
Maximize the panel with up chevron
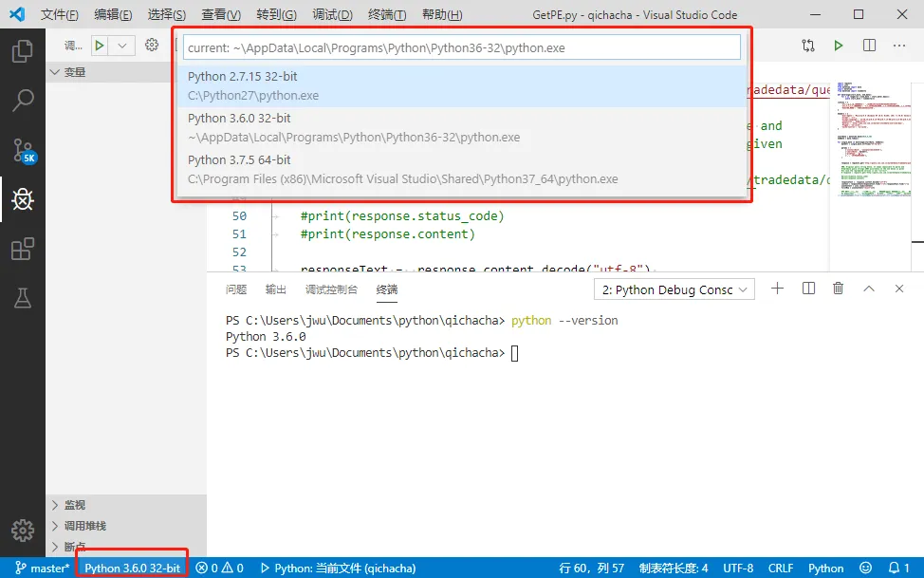[x=869, y=289]
